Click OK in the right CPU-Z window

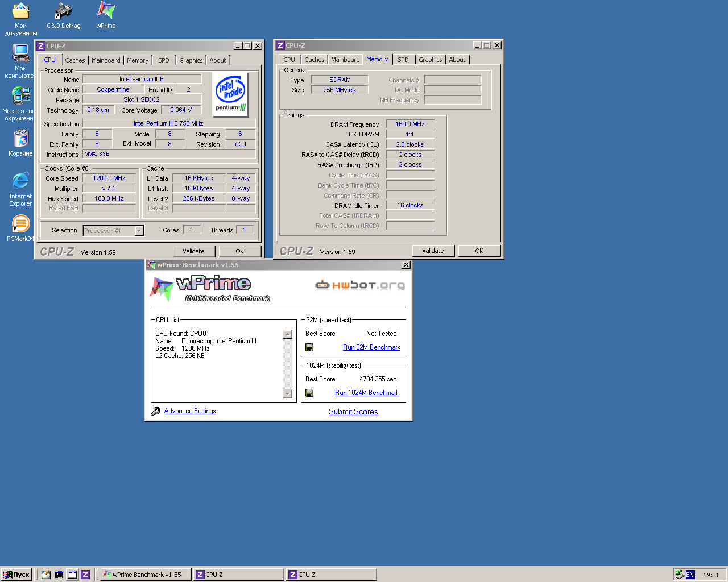click(x=479, y=251)
